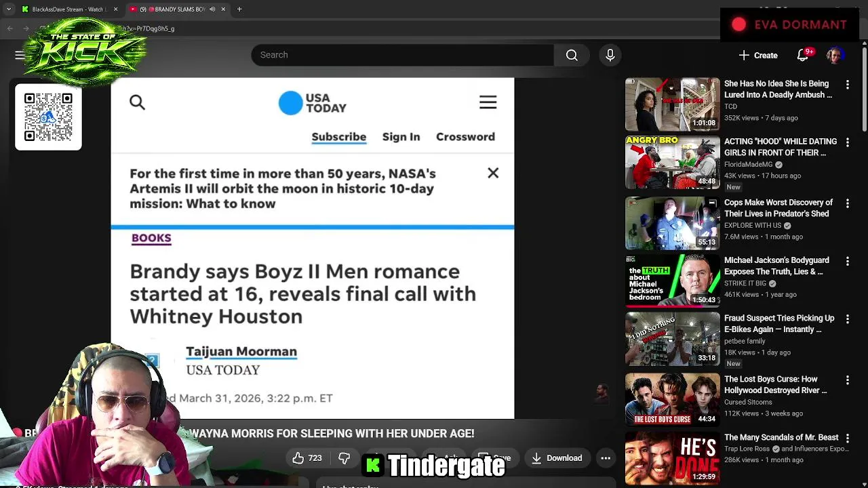Viewport: 868px width, 488px height.
Task: Click the Trap Lore Ross channel name
Action: click(747, 449)
